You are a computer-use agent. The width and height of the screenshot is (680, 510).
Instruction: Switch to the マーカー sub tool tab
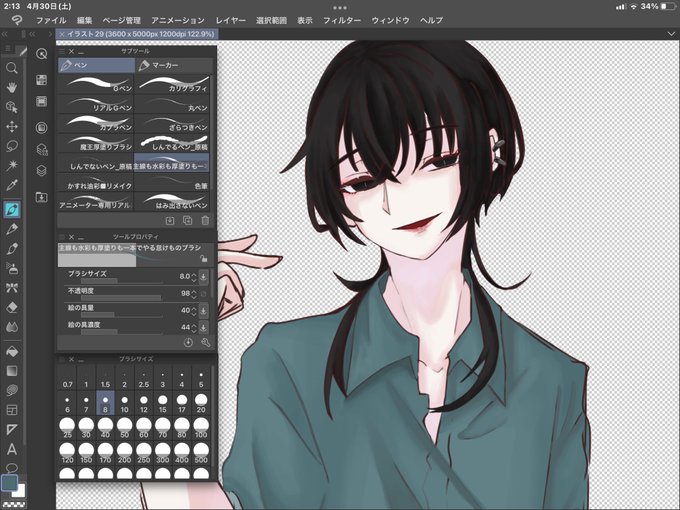coord(173,65)
